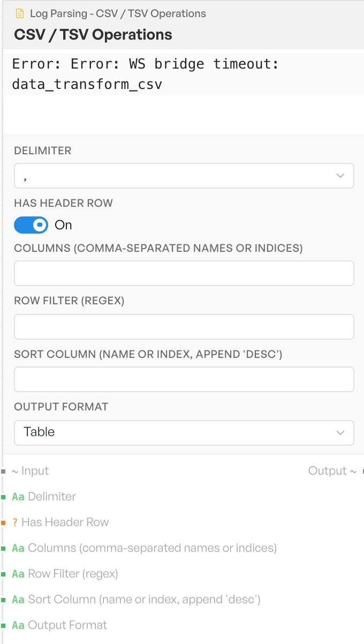Click the Aa icon beside Output Format port

click(x=18, y=625)
